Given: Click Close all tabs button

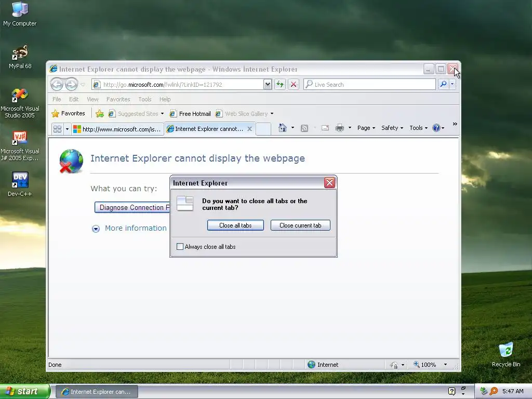Looking at the screenshot, I should pyautogui.click(x=235, y=225).
